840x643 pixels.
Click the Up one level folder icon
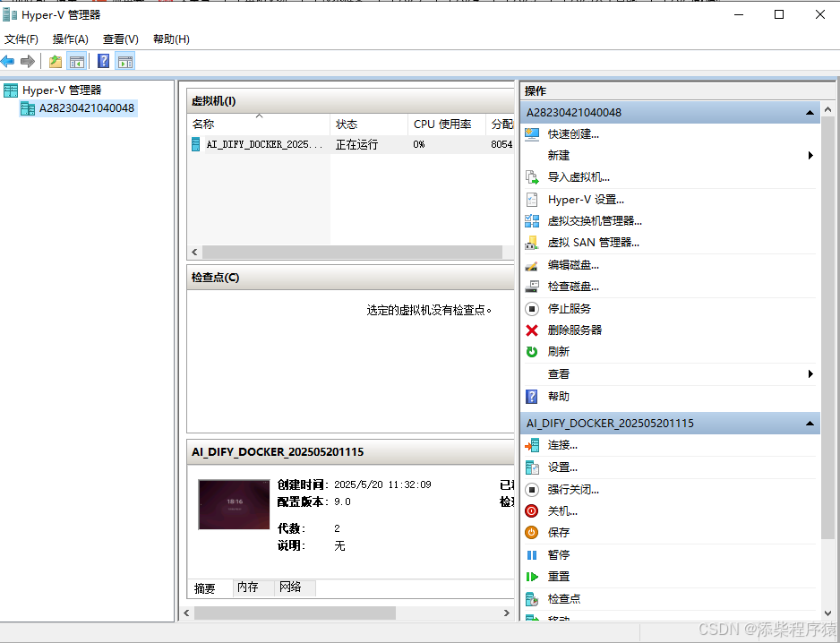pos(56,62)
